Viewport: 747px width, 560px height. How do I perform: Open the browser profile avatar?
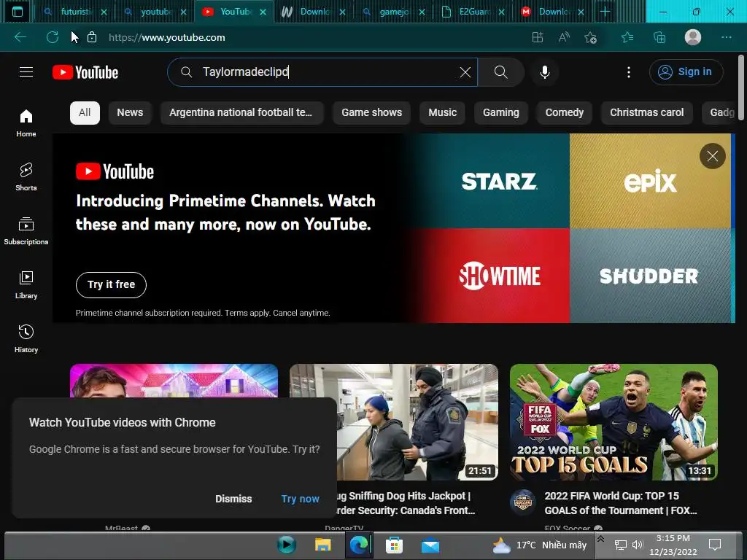pyautogui.click(x=693, y=37)
